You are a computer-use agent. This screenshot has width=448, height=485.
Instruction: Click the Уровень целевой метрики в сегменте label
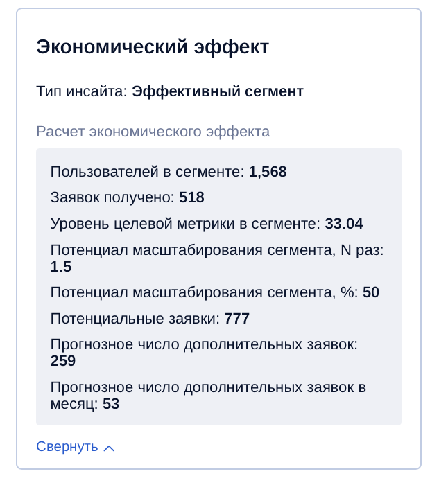click(x=185, y=224)
